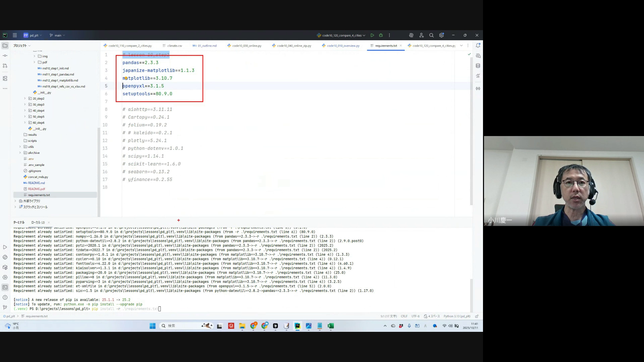This screenshot has width=644, height=362.
Task: Click Python 3.13 (pd_plt) interpreter in status bar
Action: pos(457,316)
